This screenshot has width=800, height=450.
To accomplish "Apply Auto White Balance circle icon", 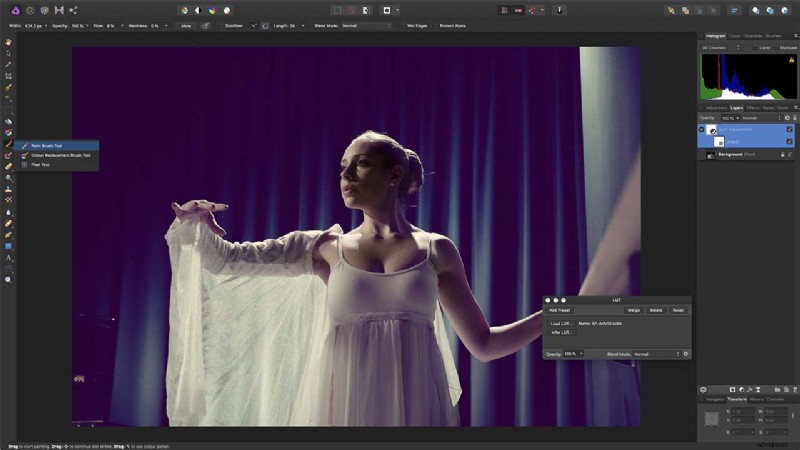I will pyautogui.click(x=227, y=10).
